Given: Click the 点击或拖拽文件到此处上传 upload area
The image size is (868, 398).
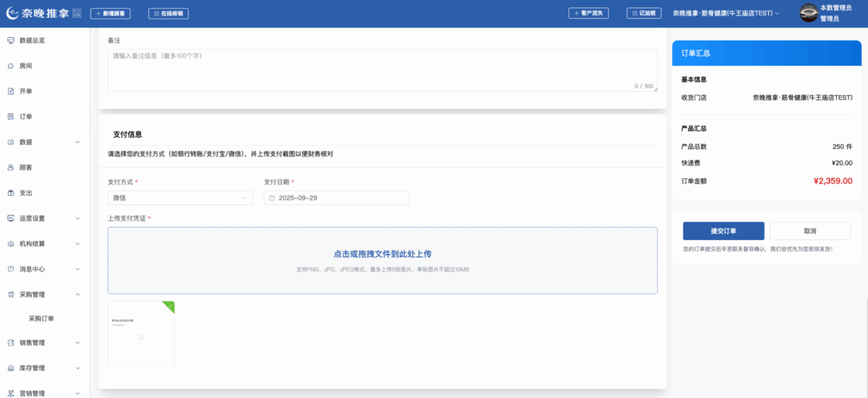Looking at the screenshot, I should pos(383,260).
